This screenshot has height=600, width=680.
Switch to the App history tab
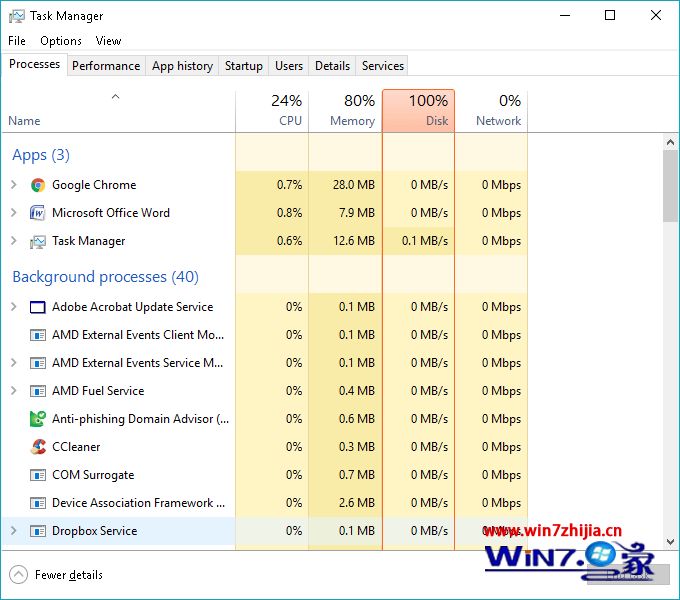[x=182, y=66]
